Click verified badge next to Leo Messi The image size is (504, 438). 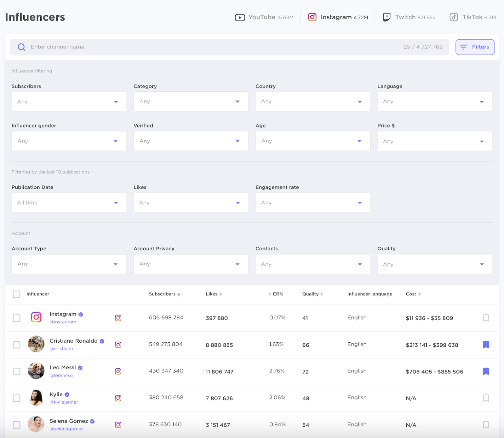pyautogui.click(x=80, y=368)
